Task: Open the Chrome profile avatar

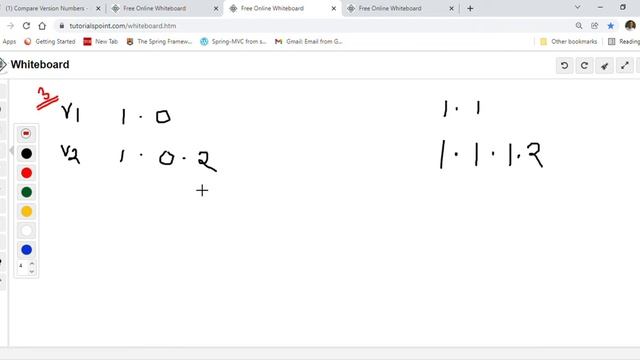Action: pyautogui.click(x=630, y=26)
